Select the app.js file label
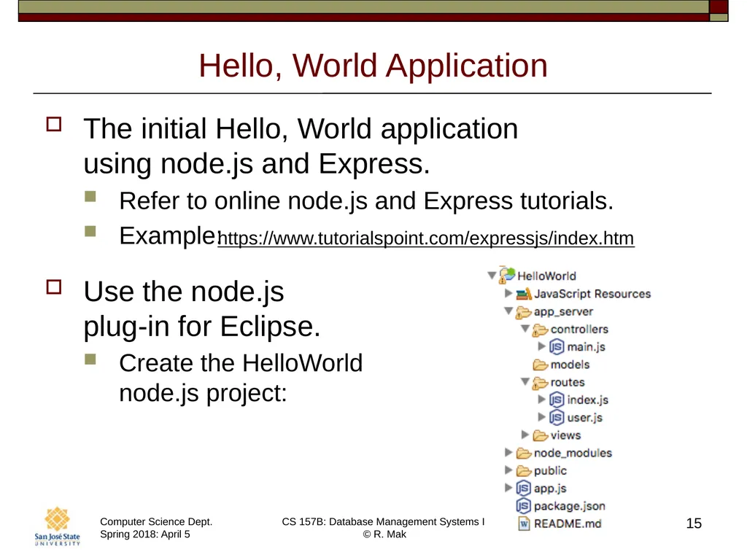 550,489
